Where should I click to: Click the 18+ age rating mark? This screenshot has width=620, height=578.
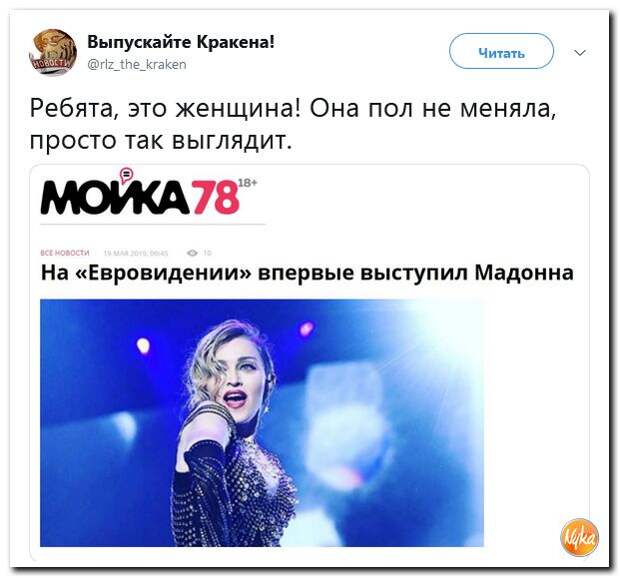tap(248, 183)
